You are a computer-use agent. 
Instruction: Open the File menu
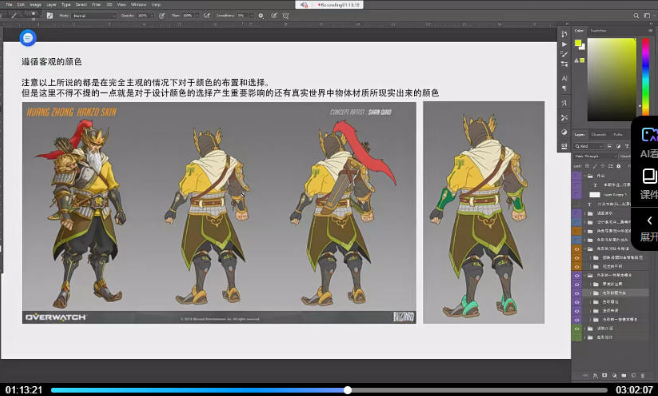coord(9,5)
